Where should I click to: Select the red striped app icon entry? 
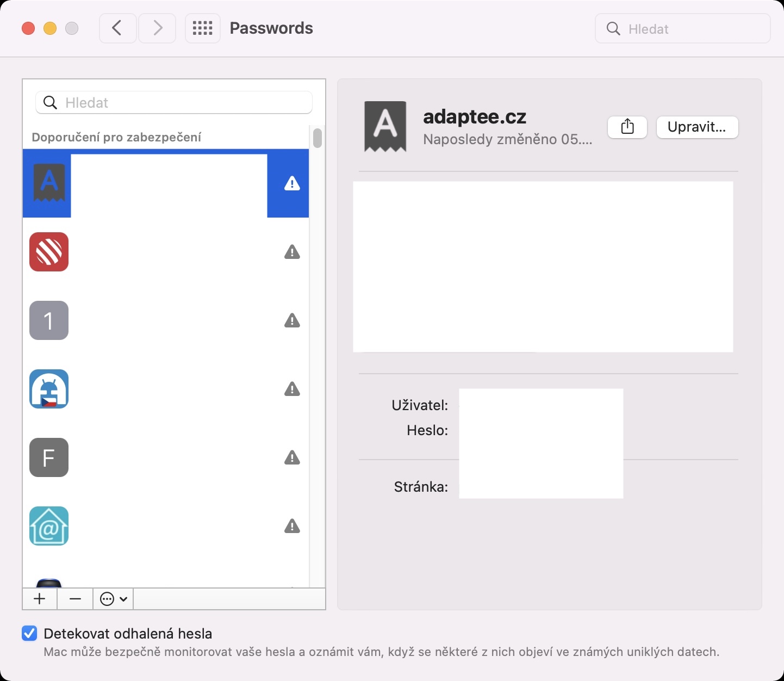coord(166,252)
